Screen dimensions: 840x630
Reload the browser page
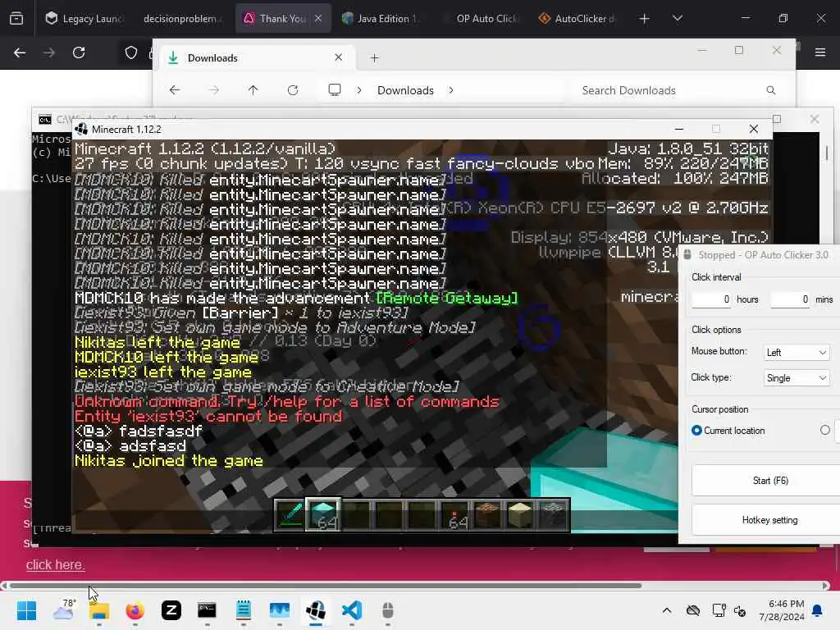pyautogui.click(x=79, y=52)
